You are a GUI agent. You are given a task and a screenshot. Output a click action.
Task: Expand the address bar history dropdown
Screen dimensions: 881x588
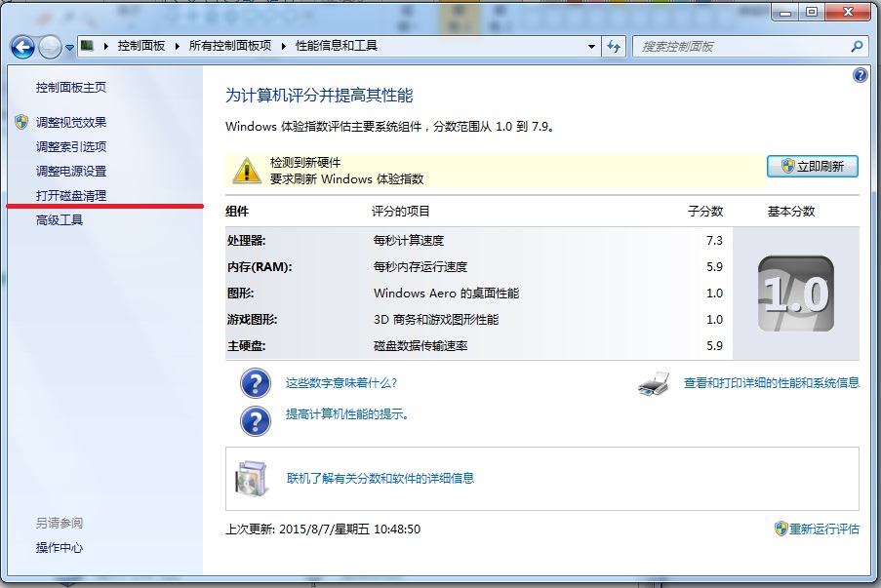591,46
